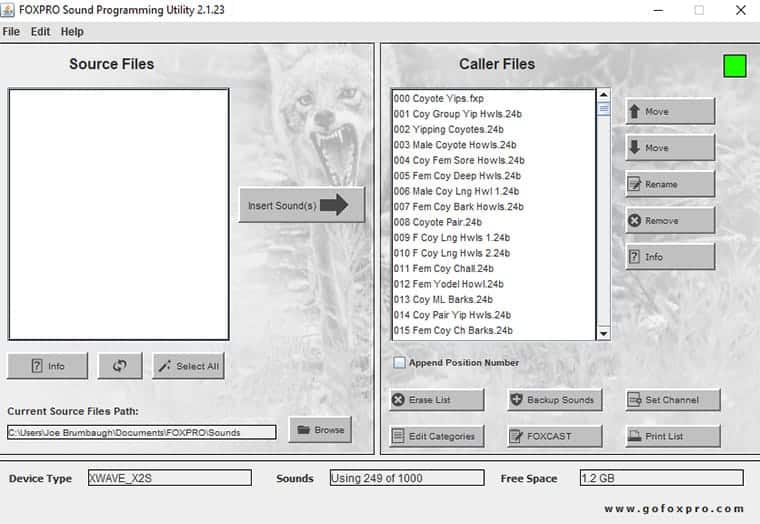Rename the selected caller file
This screenshot has width=760, height=524.
click(670, 184)
